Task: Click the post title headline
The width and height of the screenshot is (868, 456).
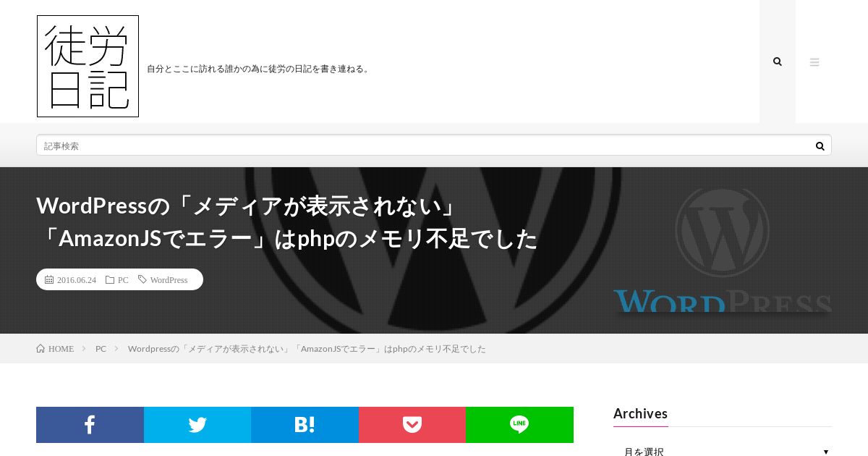Action: coord(287,222)
